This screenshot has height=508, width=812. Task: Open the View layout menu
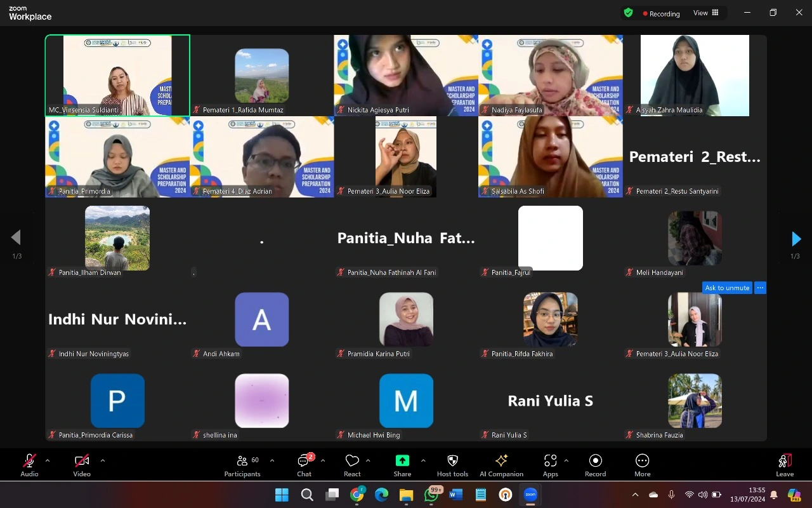[x=706, y=13]
